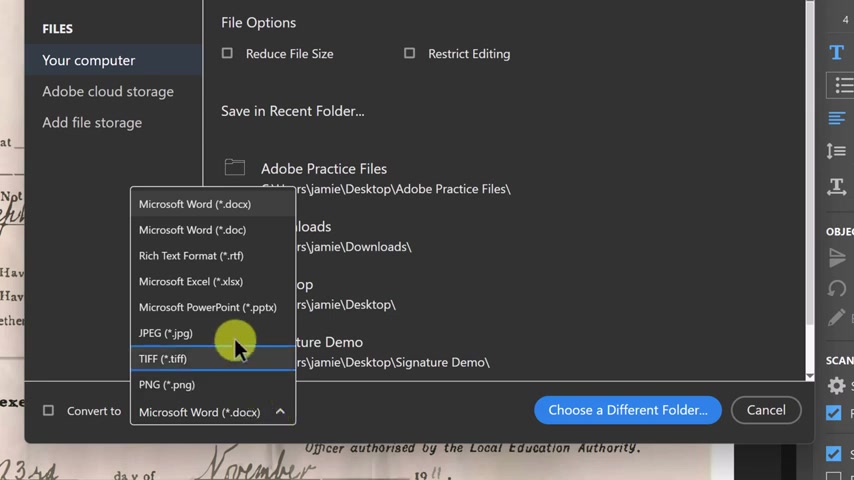Cancel the save dialog

pos(766,410)
